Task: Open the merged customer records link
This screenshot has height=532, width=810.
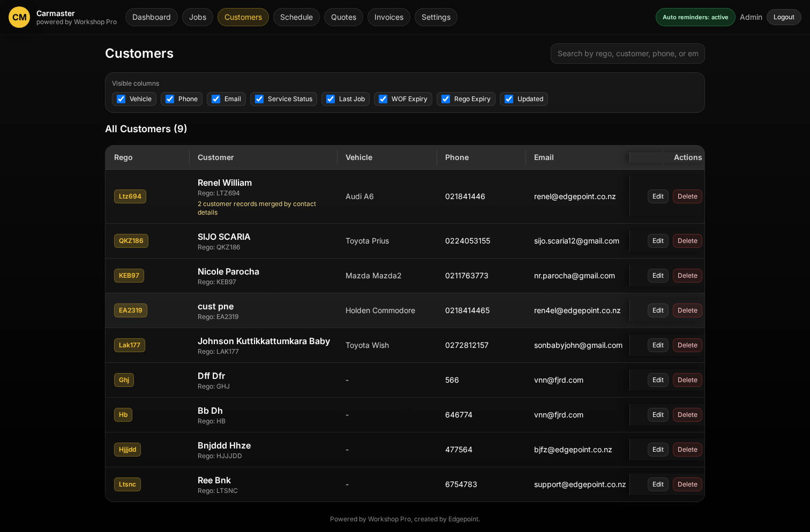Action: point(257,208)
